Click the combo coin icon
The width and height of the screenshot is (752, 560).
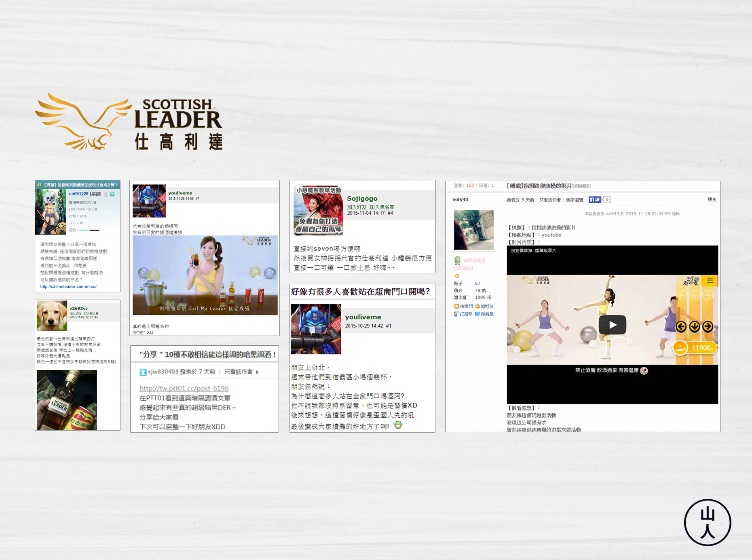click(x=680, y=349)
